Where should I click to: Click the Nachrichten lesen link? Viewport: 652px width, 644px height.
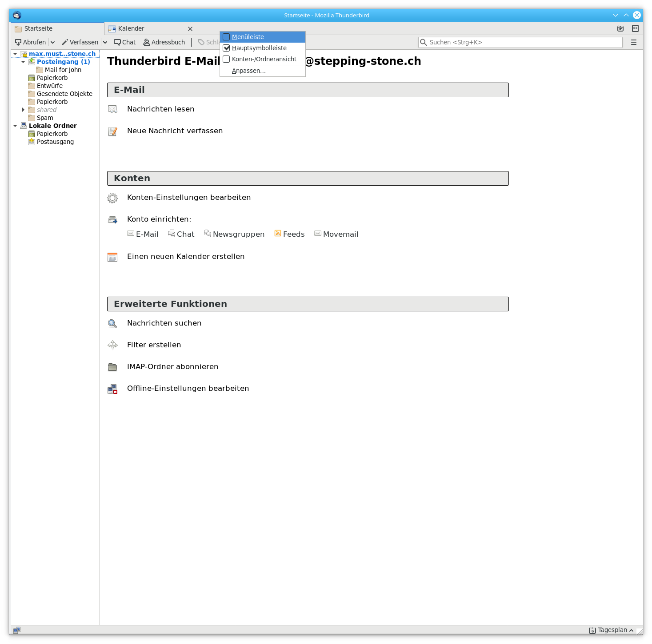[160, 109]
